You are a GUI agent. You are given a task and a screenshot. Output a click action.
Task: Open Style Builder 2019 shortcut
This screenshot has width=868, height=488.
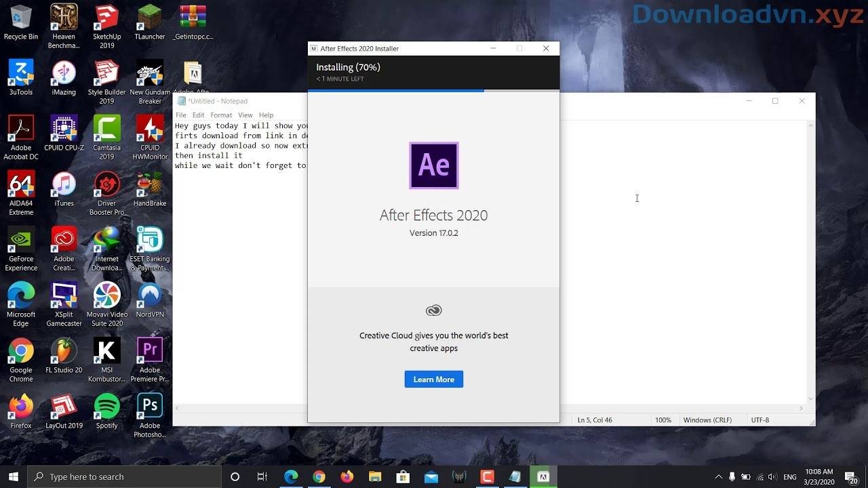[106, 83]
